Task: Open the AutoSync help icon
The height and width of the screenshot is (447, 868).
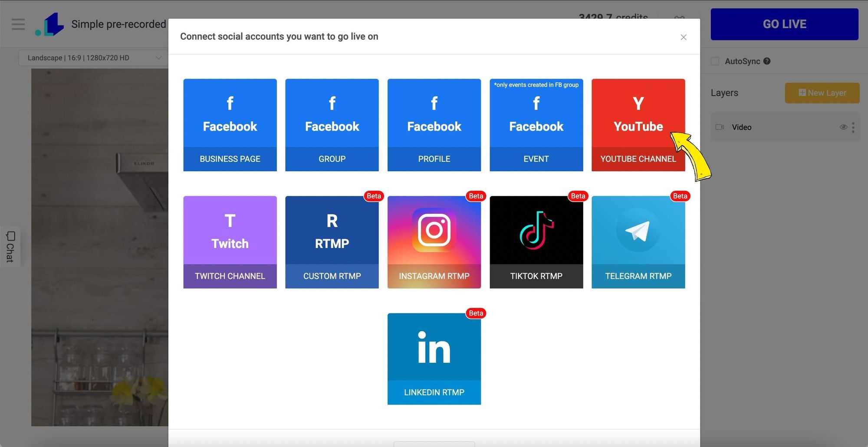Action: point(767,61)
